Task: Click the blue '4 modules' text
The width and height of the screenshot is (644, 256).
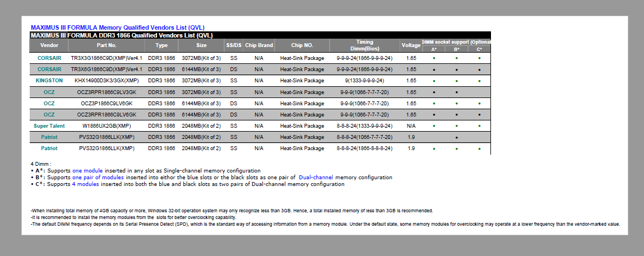Action: pyautogui.click(x=85, y=185)
